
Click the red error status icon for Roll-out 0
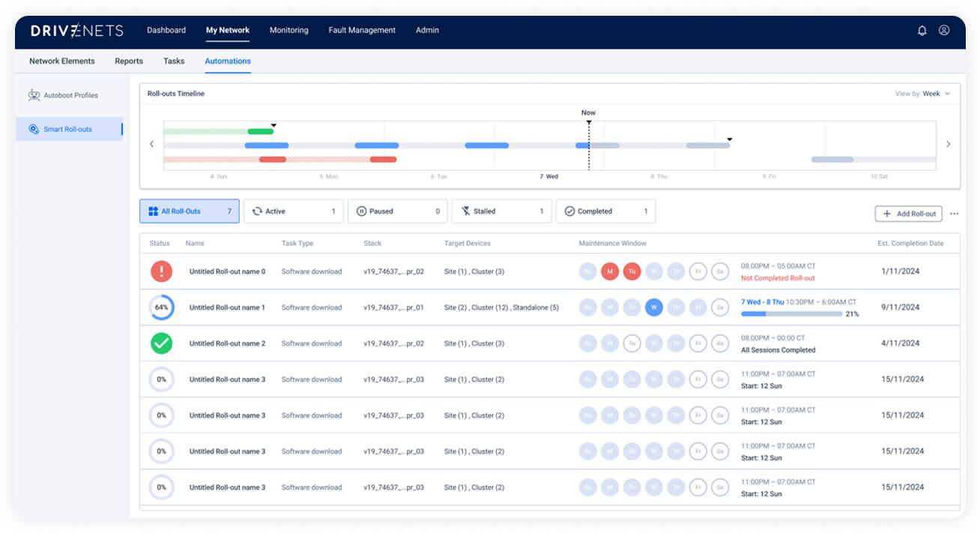coord(161,271)
